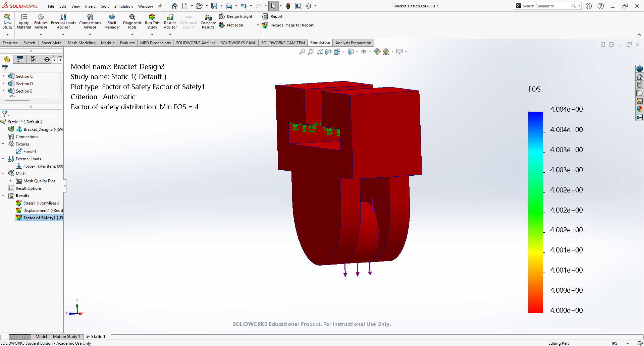Expand Results Advisor dropdown arrow
644x346 pixels.
click(x=170, y=35)
